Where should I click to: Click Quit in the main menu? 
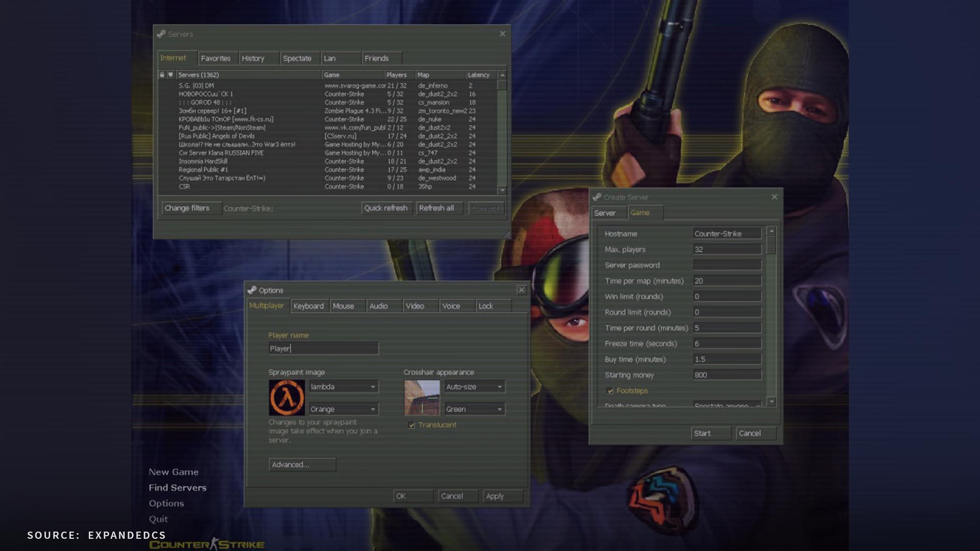(158, 519)
